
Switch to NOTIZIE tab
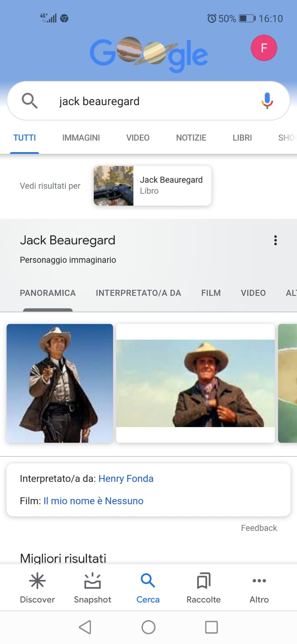[191, 138]
